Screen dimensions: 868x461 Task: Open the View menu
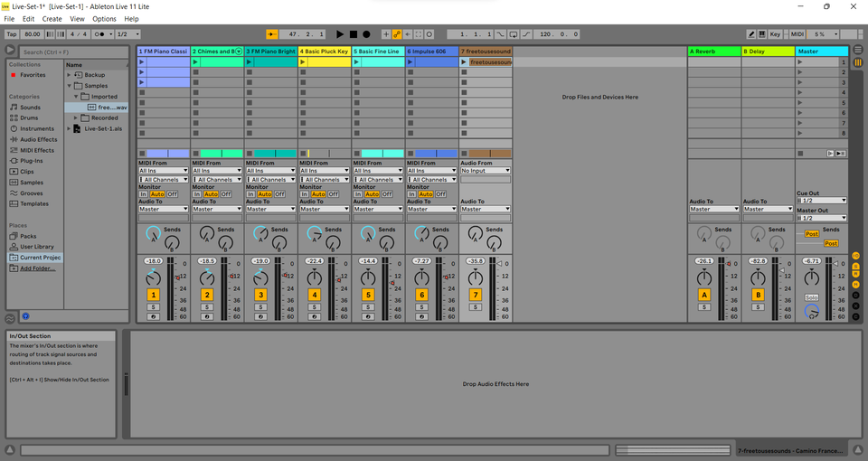tap(77, 19)
